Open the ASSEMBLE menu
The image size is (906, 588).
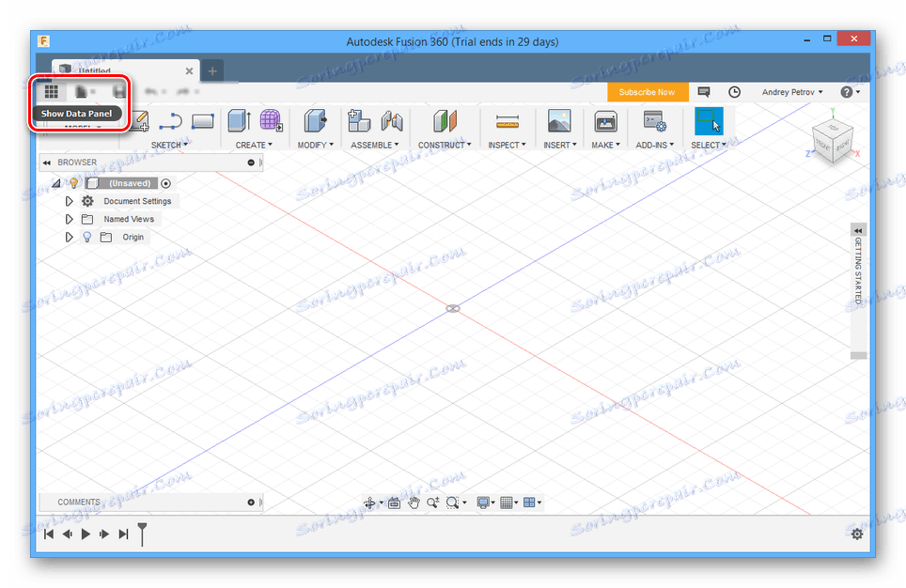(374, 145)
